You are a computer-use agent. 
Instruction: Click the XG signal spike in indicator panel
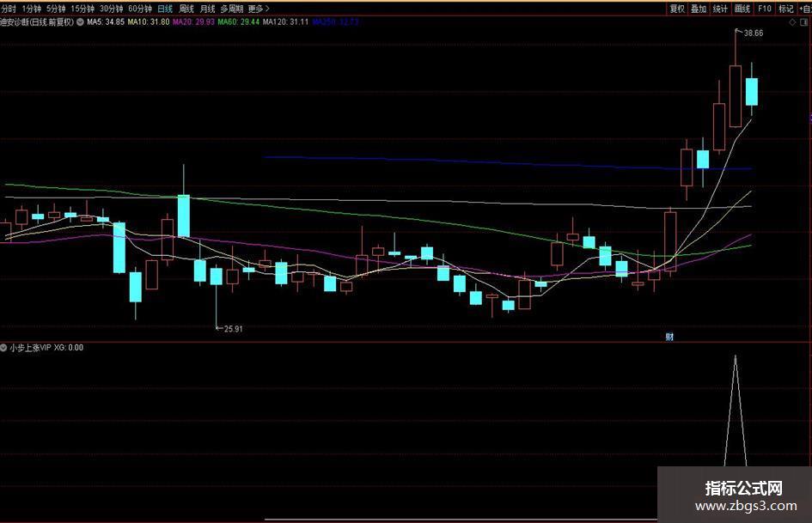click(x=736, y=410)
